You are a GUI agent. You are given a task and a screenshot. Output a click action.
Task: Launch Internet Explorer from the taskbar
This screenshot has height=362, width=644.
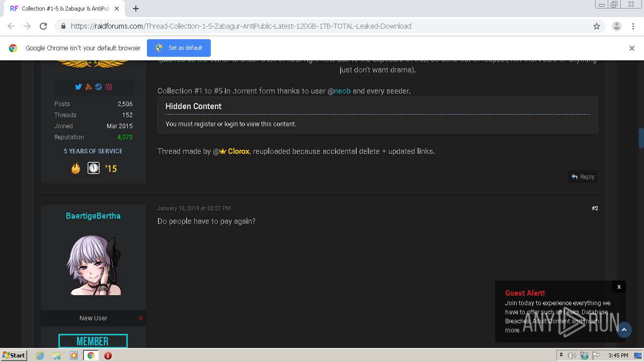[x=40, y=355]
